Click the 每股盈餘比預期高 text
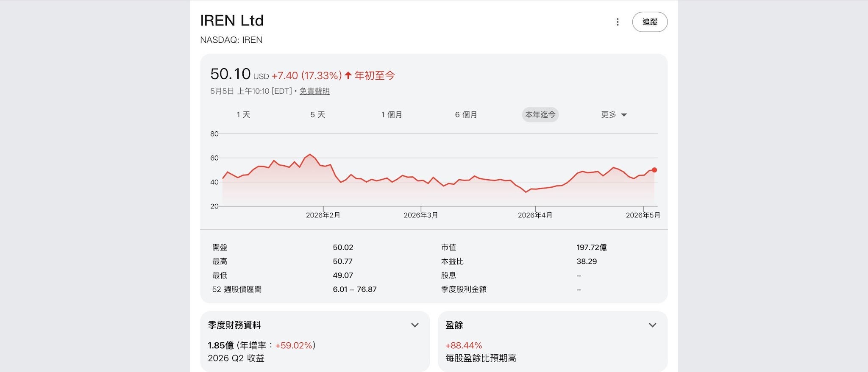Image resolution: width=868 pixels, height=372 pixels. 481,358
